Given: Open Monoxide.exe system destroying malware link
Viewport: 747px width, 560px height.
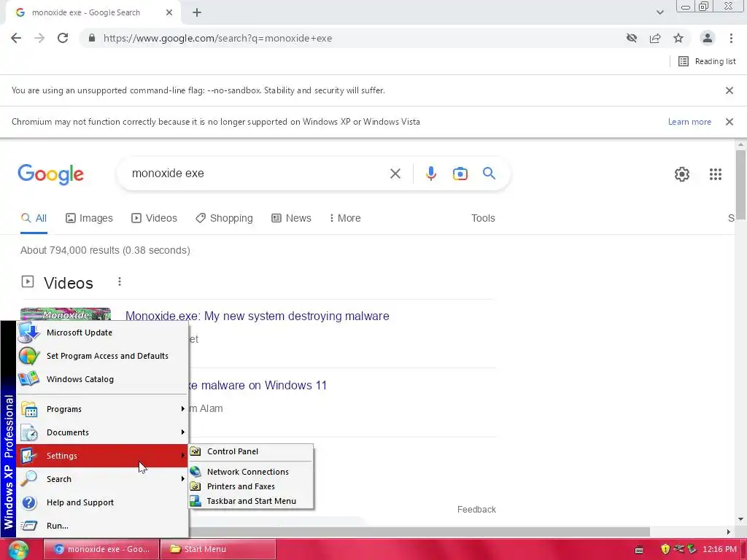Looking at the screenshot, I should click(x=258, y=316).
